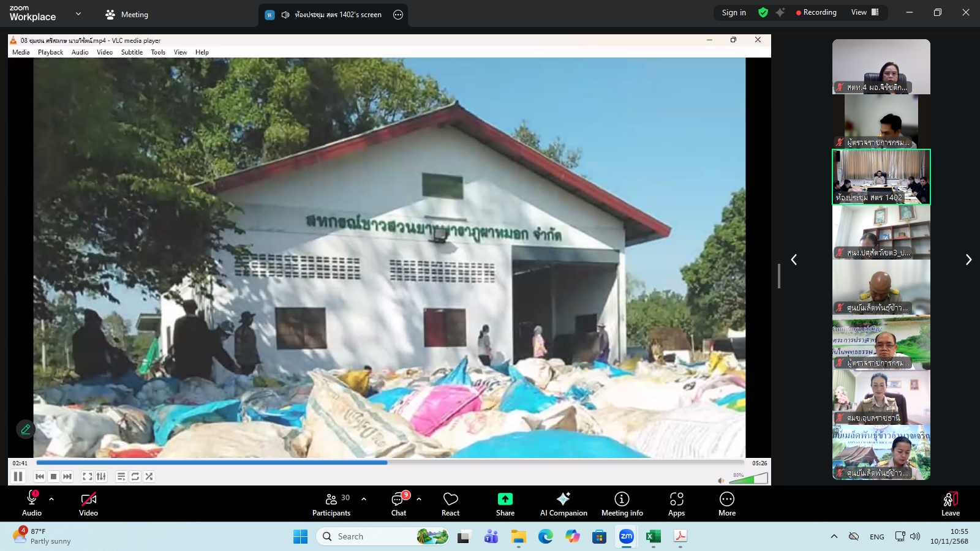
Task: Open Zoom Meeting info
Action: click(x=622, y=503)
